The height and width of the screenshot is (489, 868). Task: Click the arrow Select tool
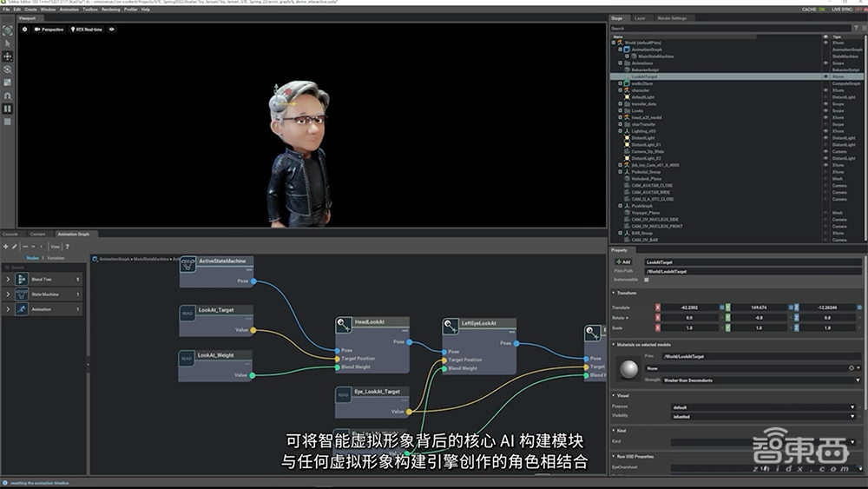pos(8,43)
